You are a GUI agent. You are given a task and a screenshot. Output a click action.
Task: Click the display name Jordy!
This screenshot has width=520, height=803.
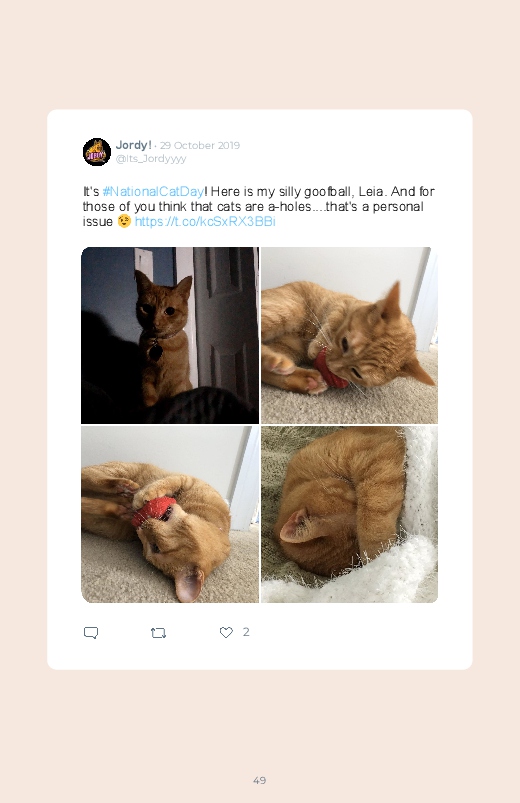(x=133, y=145)
